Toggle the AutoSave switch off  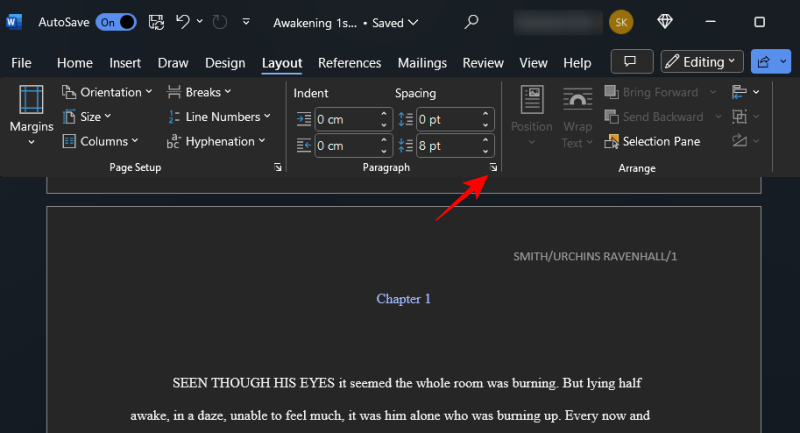116,22
